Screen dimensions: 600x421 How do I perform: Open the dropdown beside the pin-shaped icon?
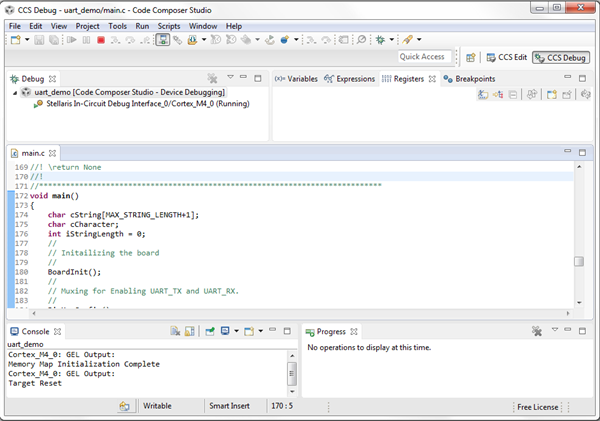(258, 40)
